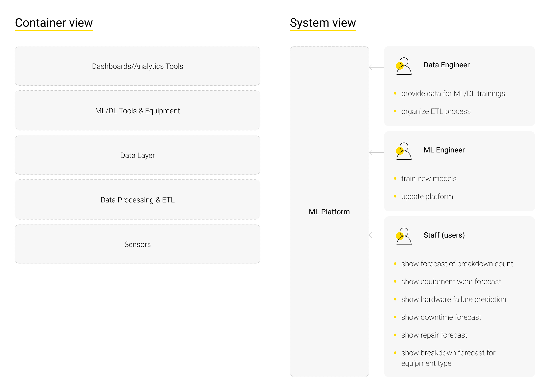The width and height of the screenshot is (550, 392).
Task: Click the ML Engineer person icon
Action: point(404,151)
